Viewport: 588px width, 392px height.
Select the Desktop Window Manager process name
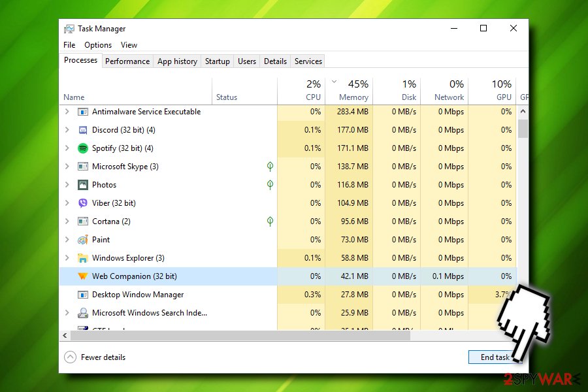138,295
